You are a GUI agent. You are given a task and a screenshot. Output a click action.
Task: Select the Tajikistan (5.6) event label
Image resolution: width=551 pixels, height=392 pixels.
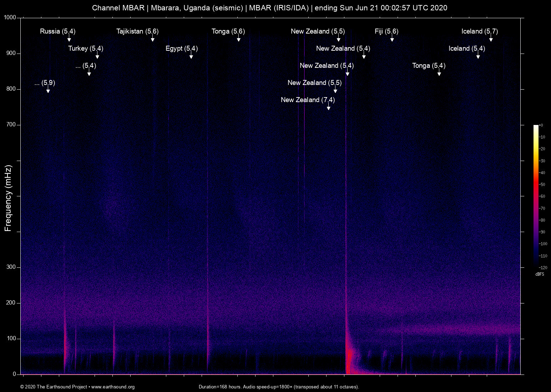click(x=137, y=31)
